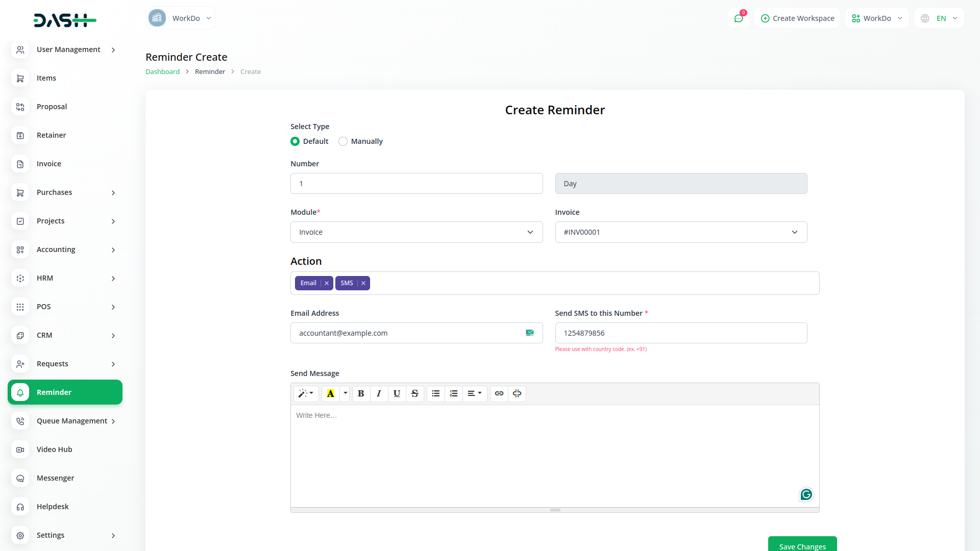Click the Email Address input field
The width and height of the screenshot is (980, 551).
point(408,333)
